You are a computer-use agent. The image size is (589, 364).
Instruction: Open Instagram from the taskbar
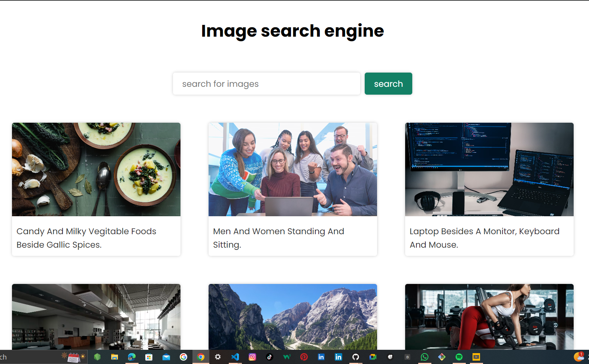252,357
